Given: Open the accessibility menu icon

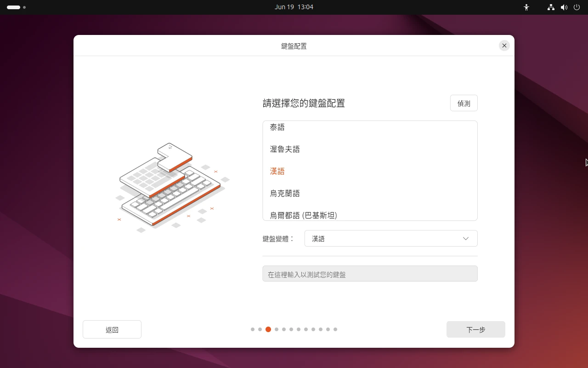Looking at the screenshot, I should click(x=526, y=7).
